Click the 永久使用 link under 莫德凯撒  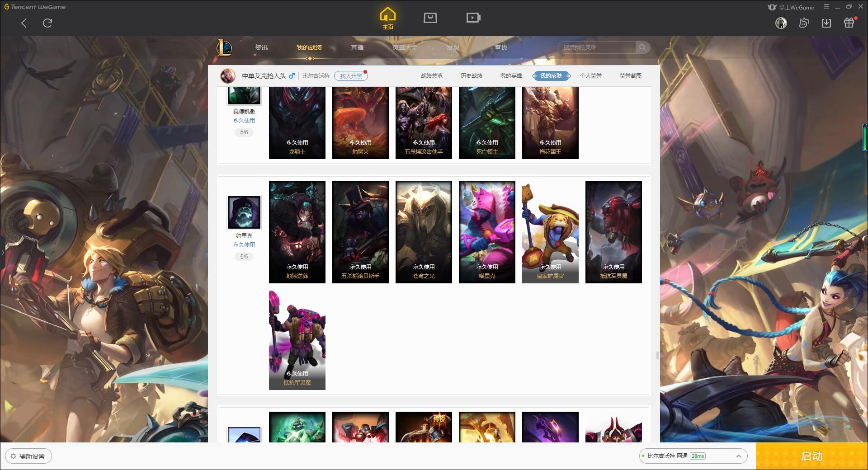[244, 121]
